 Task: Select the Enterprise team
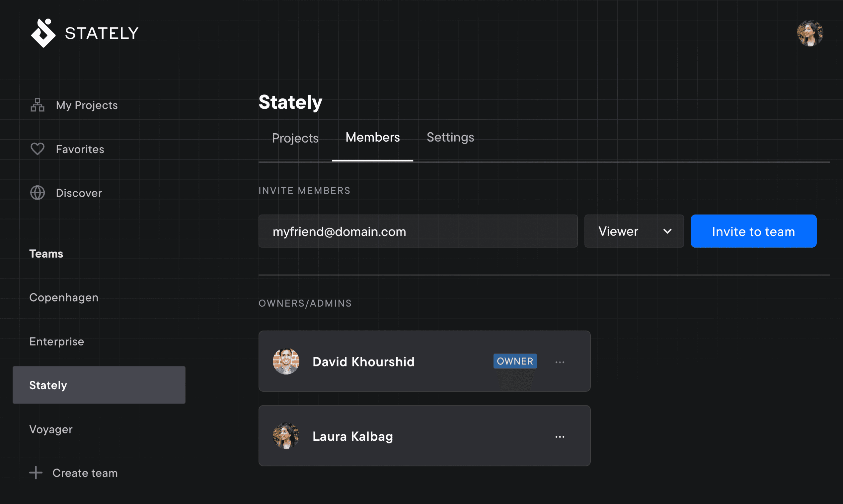pyautogui.click(x=56, y=341)
